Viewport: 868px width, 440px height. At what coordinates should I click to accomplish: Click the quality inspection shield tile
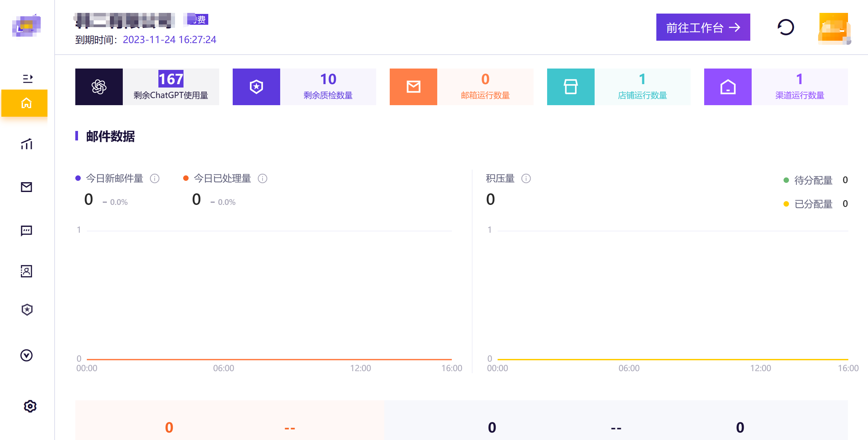[x=256, y=87]
